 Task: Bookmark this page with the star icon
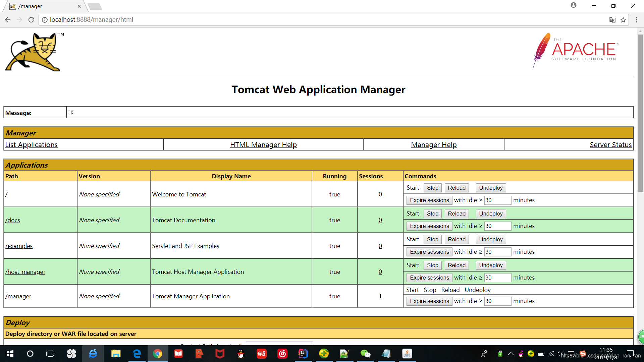(x=623, y=20)
